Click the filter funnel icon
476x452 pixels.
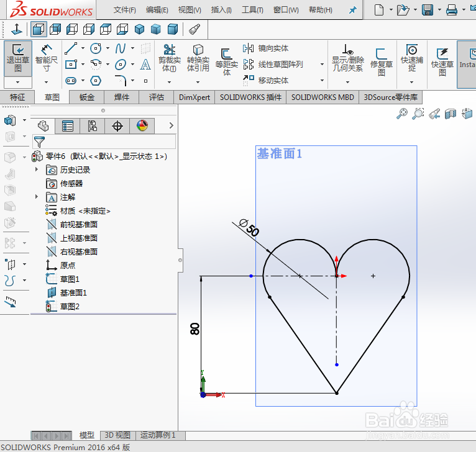point(39,142)
